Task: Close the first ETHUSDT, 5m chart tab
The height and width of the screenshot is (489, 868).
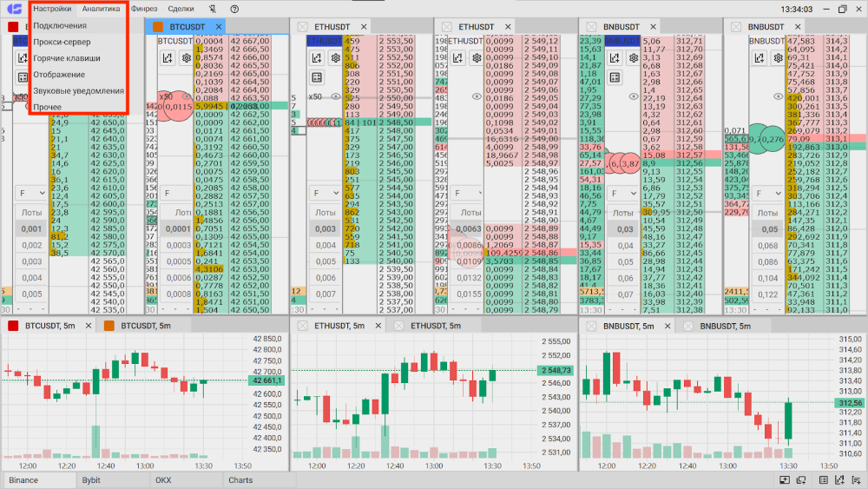Action: [x=302, y=326]
